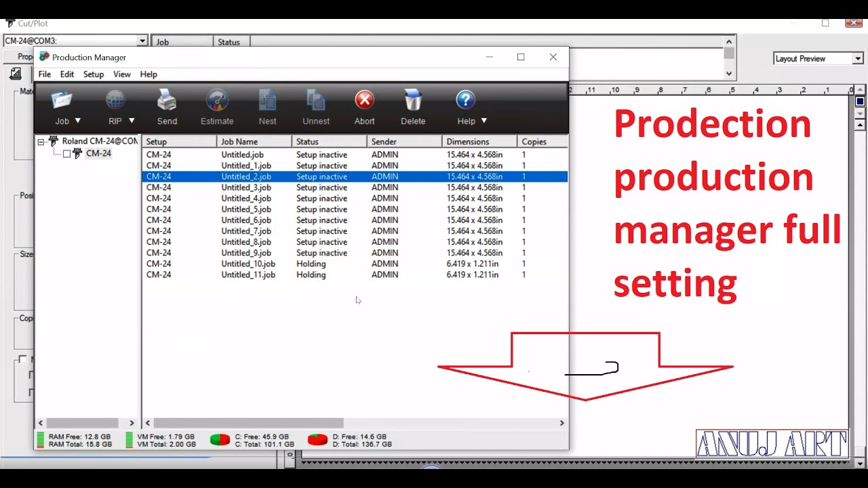
Task: Sort by the Copies column header
Action: coord(542,142)
